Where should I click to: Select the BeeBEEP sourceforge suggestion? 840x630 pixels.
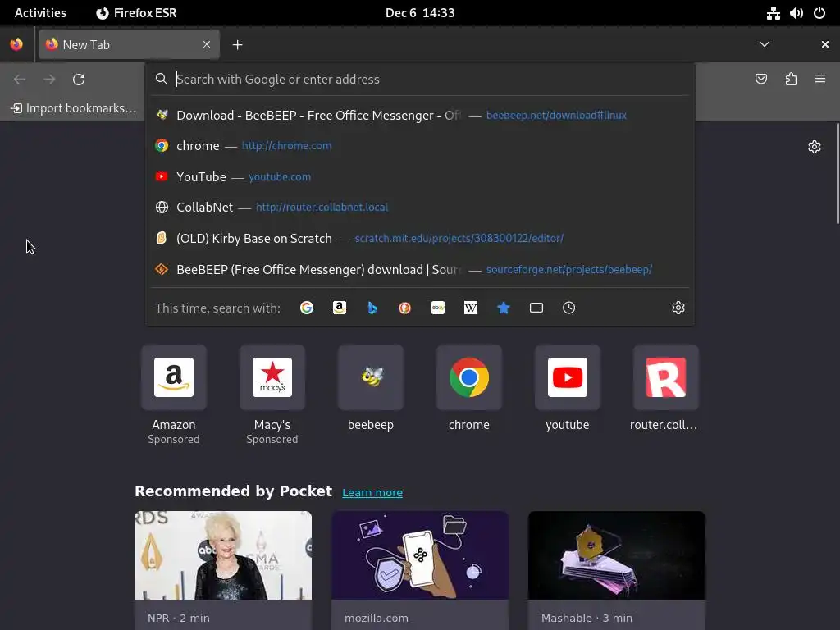420,269
